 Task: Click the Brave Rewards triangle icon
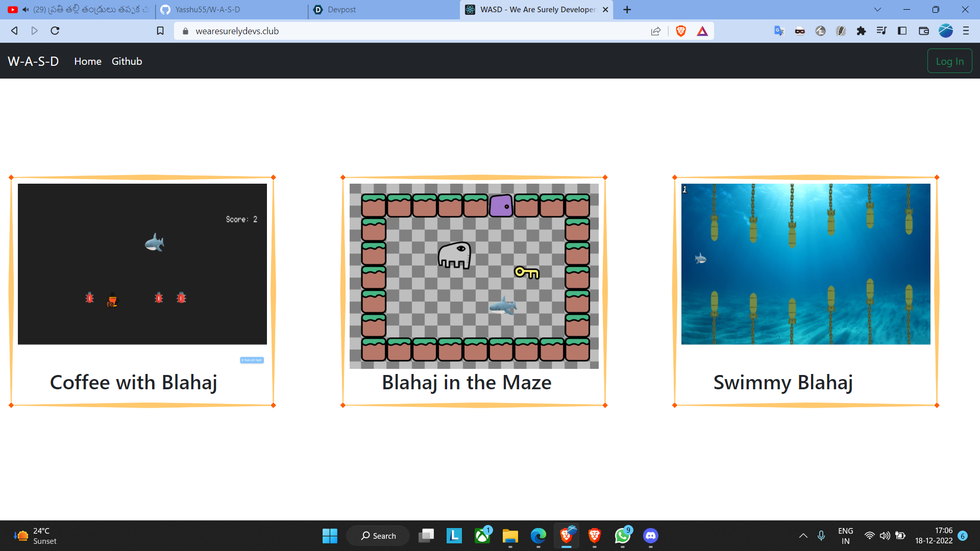point(702,31)
